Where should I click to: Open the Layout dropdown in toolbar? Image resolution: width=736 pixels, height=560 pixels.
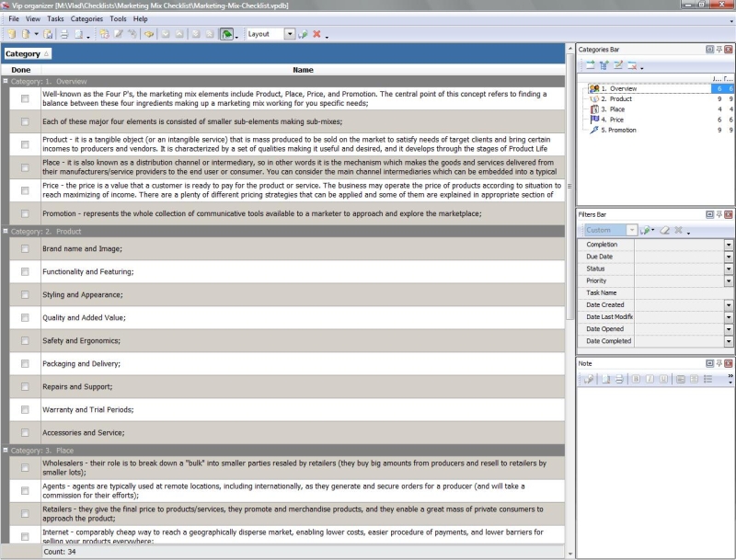click(290, 34)
